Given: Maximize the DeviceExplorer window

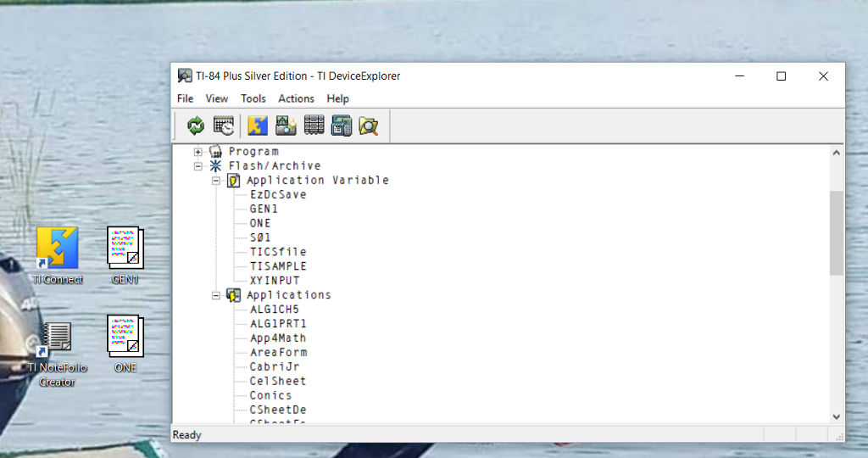Looking at the screenshot, I should (781, 75).
